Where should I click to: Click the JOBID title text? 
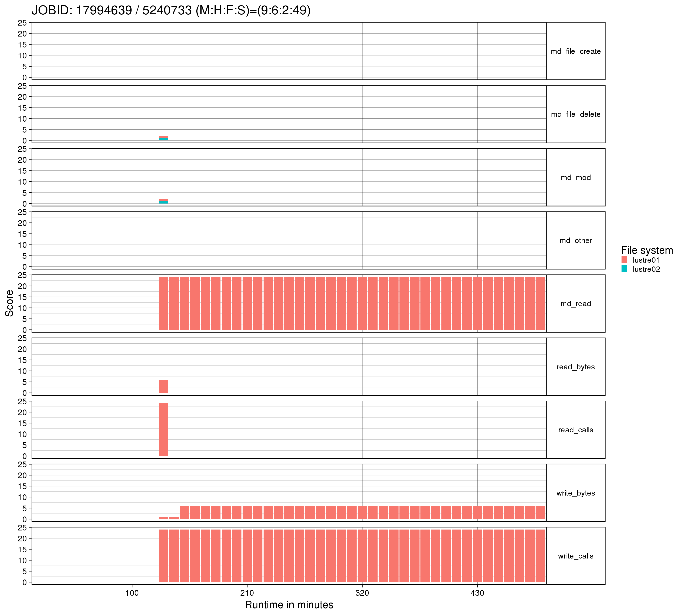pos(171,10)
